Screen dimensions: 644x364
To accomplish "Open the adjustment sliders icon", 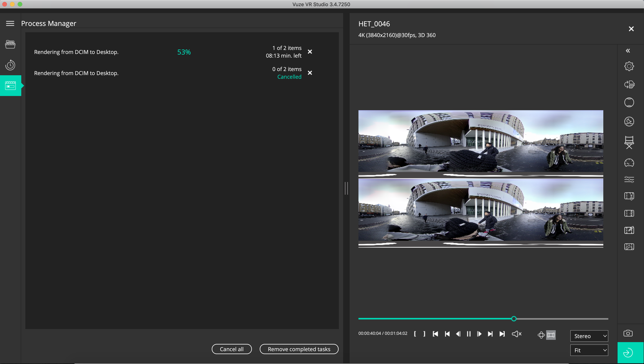I will 629,179.
